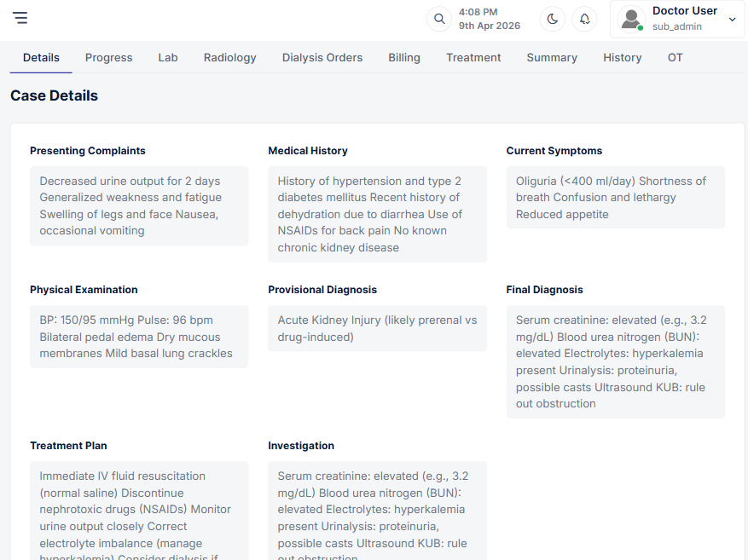This screenshot has width=748, height=560.
Task: Click the Provisional Diagnosis text field
Action: click(x=377, y=328)
